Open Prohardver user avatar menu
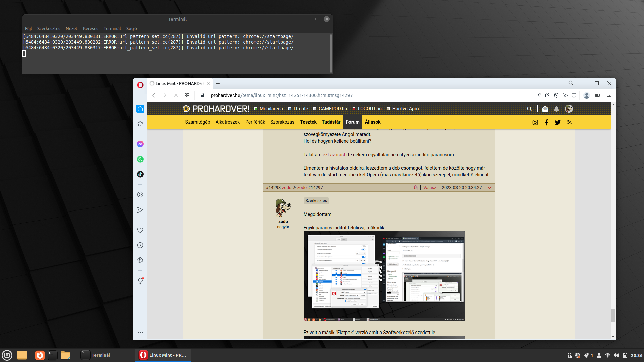The width and height of the screenshot is (644, 362). click(569, 109)
